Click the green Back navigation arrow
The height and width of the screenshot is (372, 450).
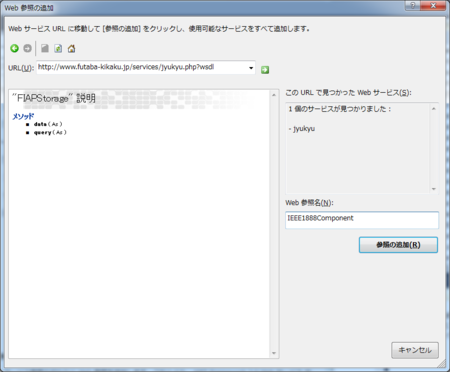14,49
